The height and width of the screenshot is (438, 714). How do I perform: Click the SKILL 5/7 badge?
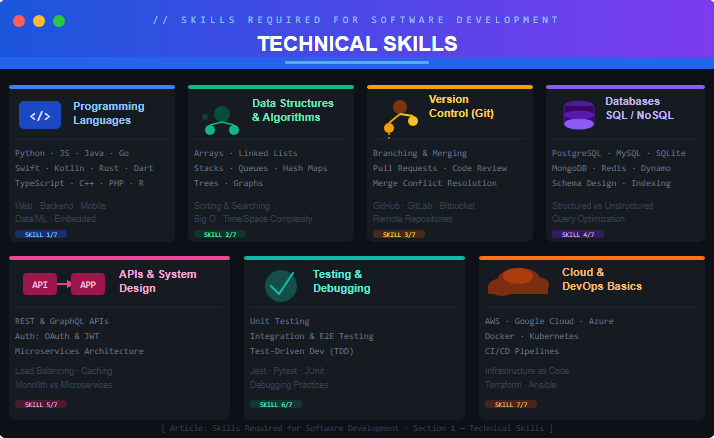(x=41, y=404)
